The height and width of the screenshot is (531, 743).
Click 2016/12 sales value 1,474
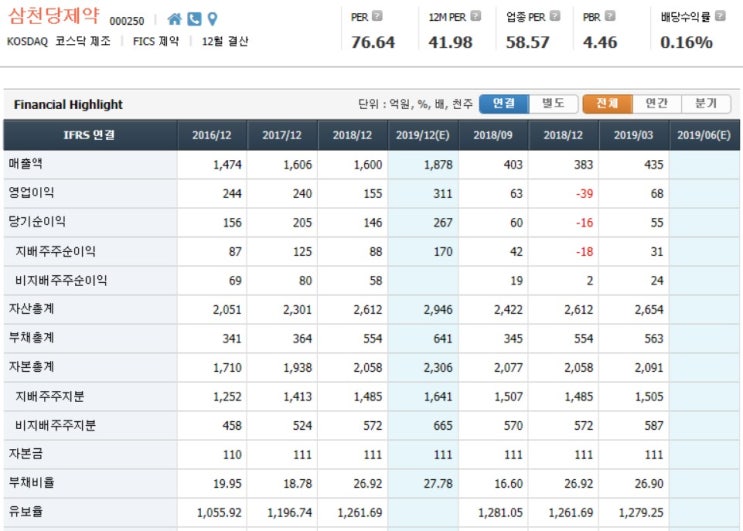point(227,165)
